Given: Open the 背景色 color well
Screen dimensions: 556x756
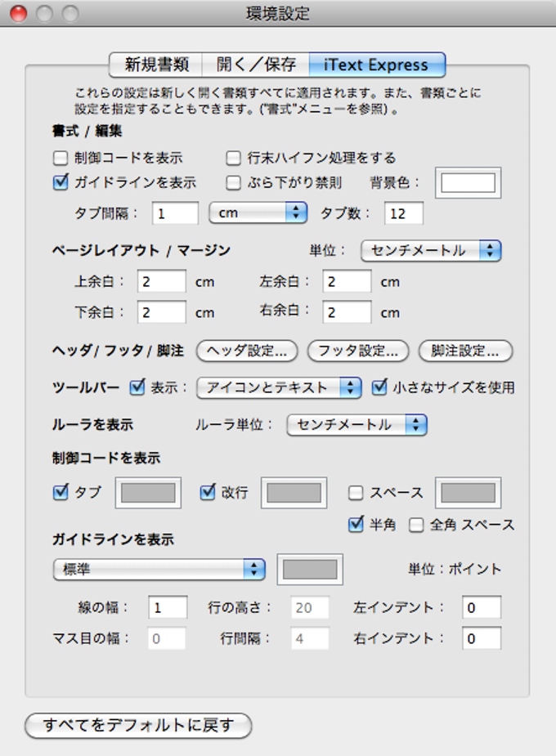Looking at the screenshot, I should point(469,183).
